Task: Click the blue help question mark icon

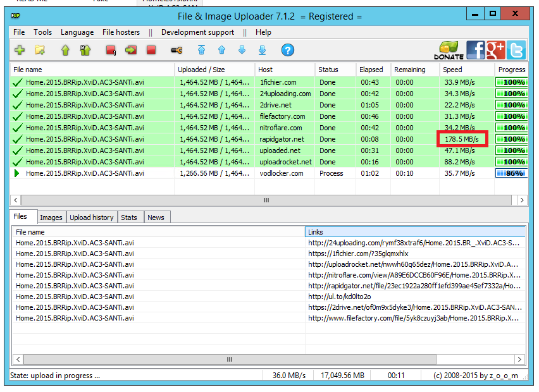Action: pos(288,50)
